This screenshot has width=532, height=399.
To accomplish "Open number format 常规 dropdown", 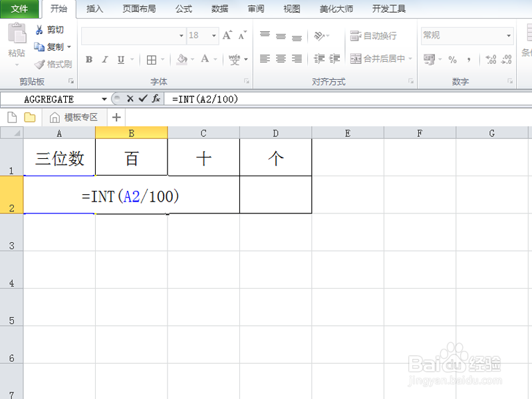I will tap(509, 36).
